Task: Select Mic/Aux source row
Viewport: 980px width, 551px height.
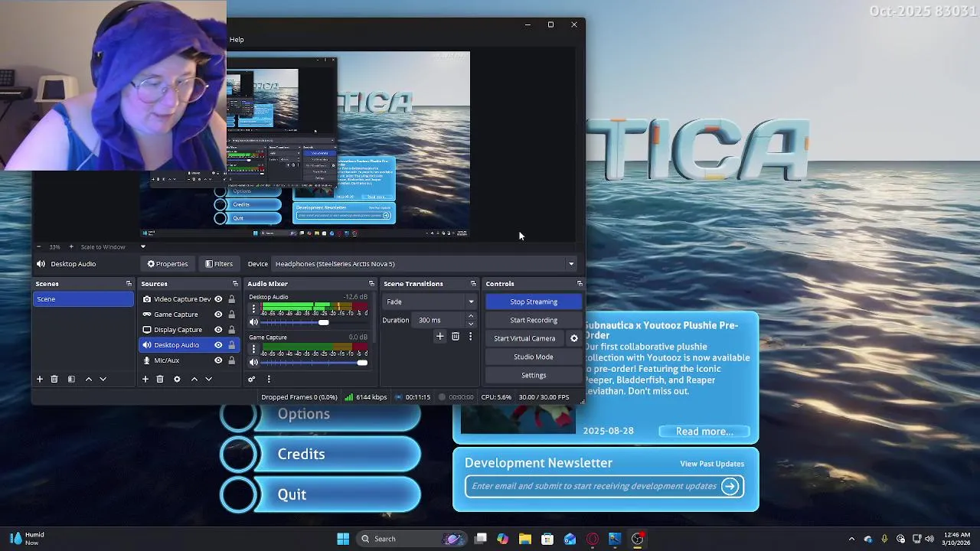Action: pyautogui.click(x=189, y=360)
